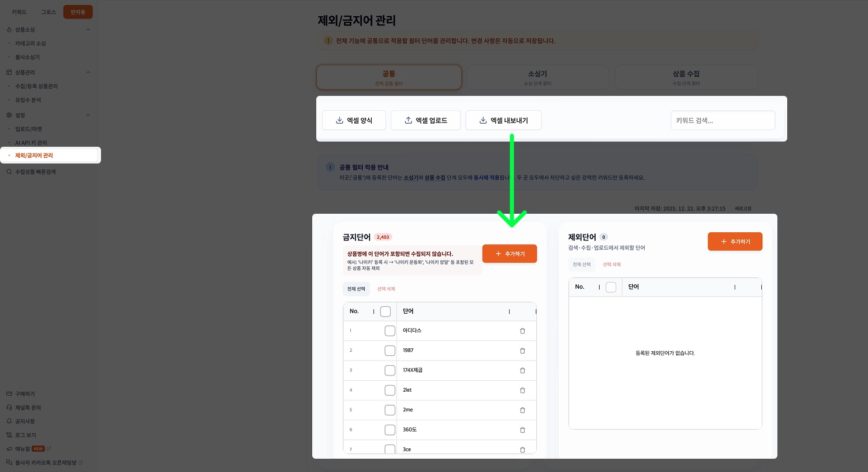The width and height of the screenshot is (868, 472).
Task: Switch to the 상품 수집 filter tab
Action: click(686, 77)
